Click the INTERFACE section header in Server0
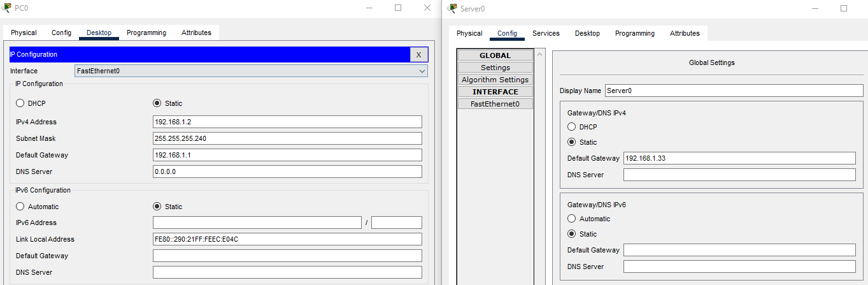 click(495, 92)
